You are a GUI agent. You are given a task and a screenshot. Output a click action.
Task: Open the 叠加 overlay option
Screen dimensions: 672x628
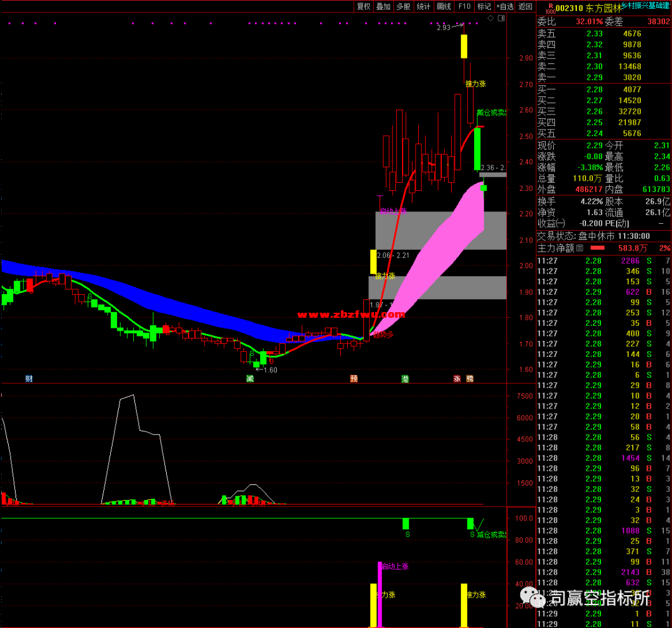click(x=383, y=6)
